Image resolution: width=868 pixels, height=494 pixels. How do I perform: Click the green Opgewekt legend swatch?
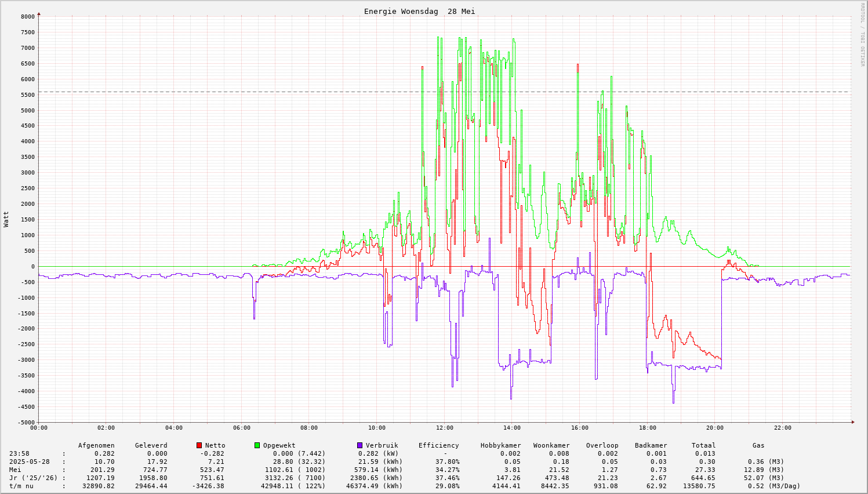(x=257, y=445)
